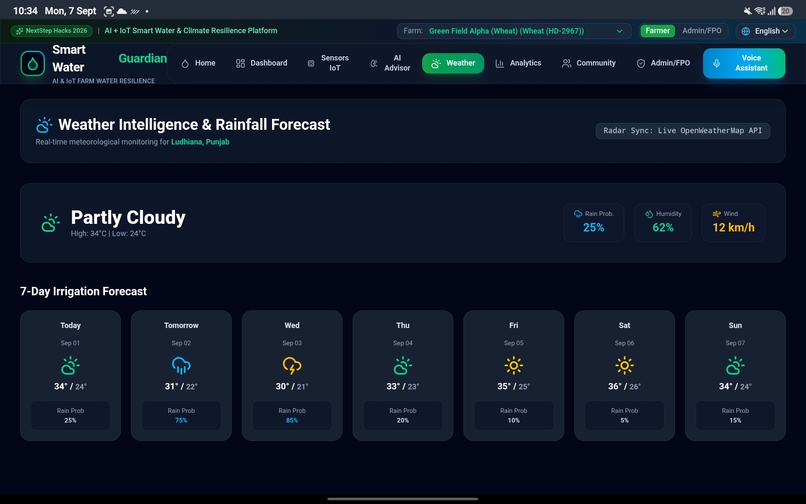The height and width of the screenshot is (504, 806).
Task: Open the AI Advisor page
Action: click(390, 63)
